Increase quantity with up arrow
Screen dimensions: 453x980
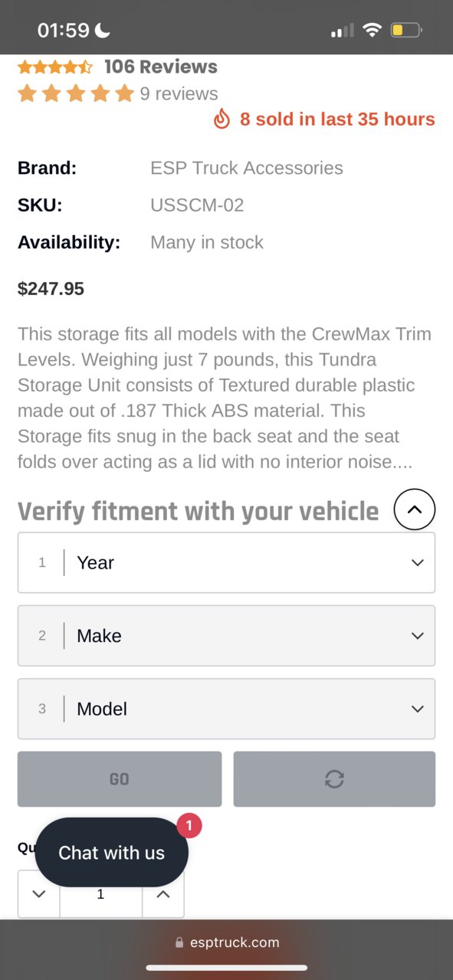pyautogui.click(x=163, y=893)
